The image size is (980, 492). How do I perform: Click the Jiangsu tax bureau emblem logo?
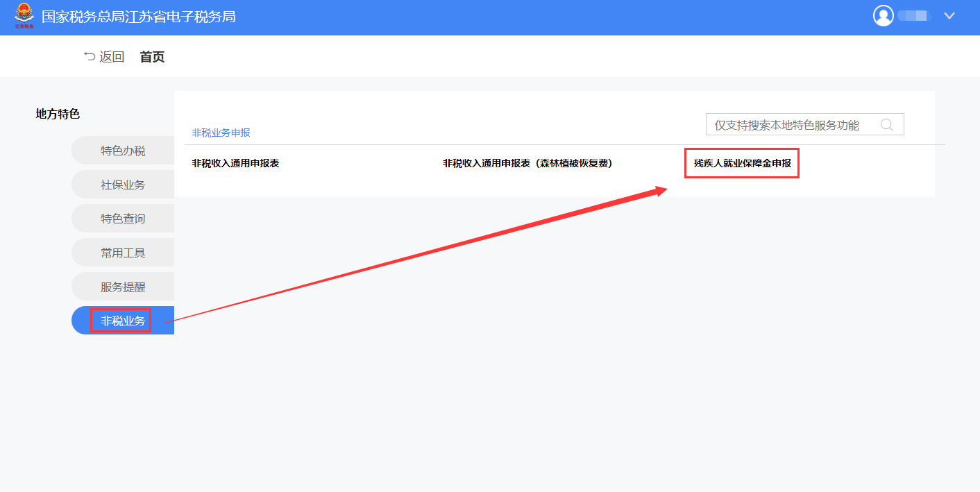tap(24, 16)
